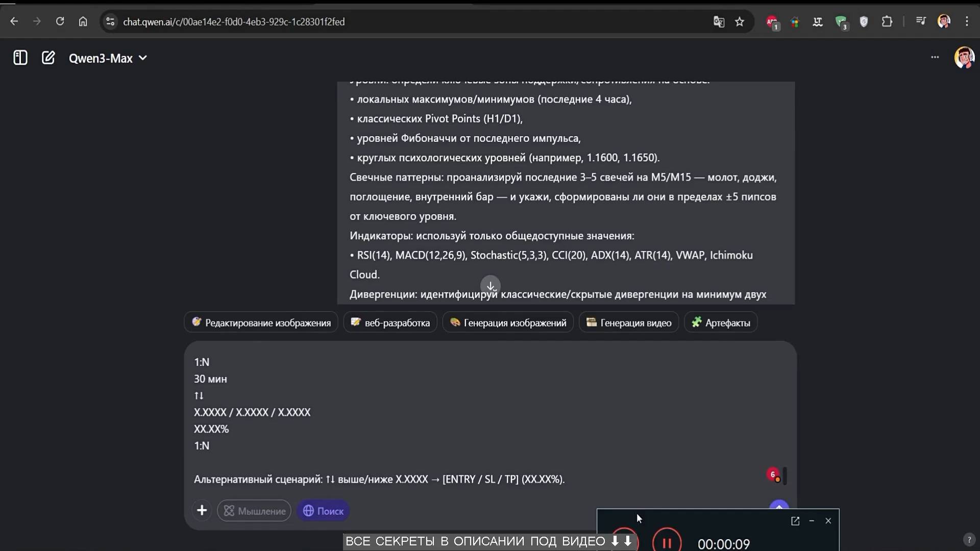This screenshot has width=980, height=551.
Task: Toggle the sidebar panel icon
Action: (20, 58)
